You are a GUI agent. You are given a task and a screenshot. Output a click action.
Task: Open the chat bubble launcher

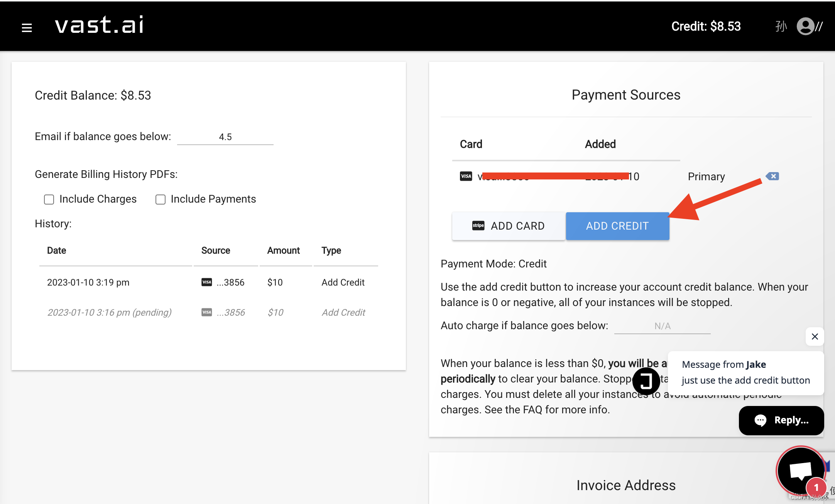[801, 470]
